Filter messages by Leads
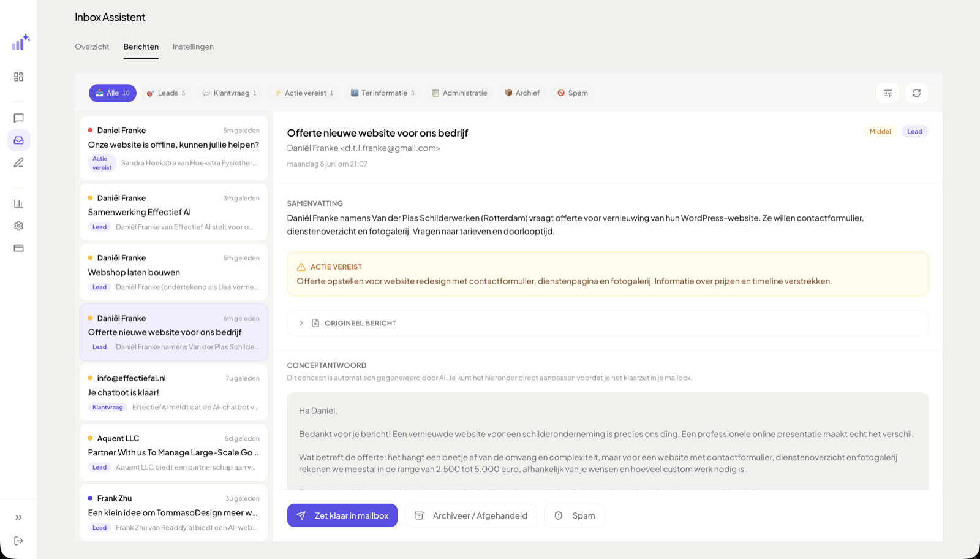Image resolution: width=980 pixels, height=559 pixels. click(x=166, y=93)
